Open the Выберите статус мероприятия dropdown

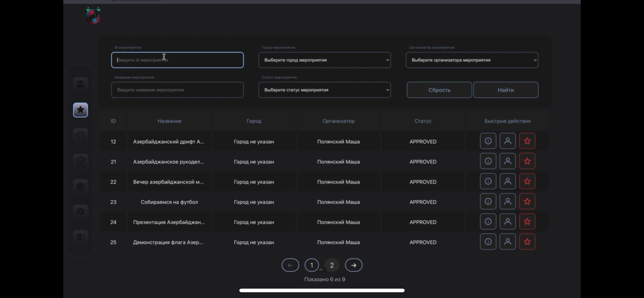(324, 90)
